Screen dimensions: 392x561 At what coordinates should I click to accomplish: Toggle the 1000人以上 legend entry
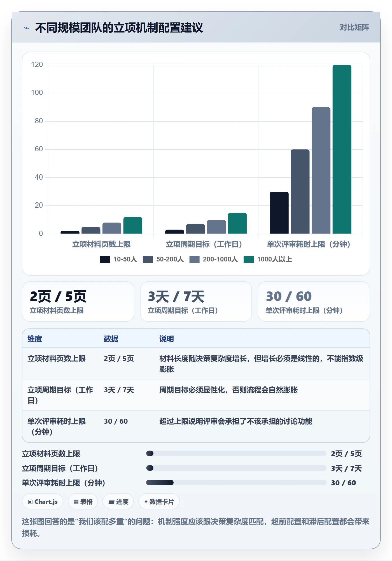coord(268,259)
